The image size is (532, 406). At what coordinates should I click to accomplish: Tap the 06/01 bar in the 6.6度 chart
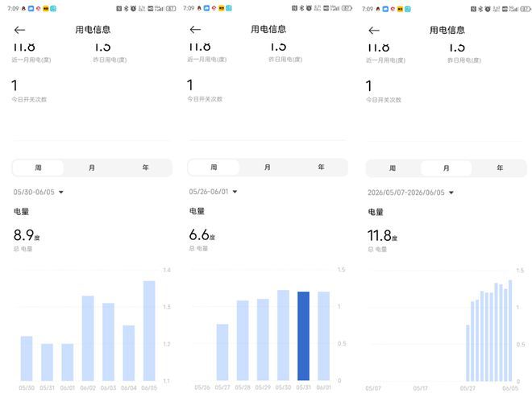click(324, 336)
